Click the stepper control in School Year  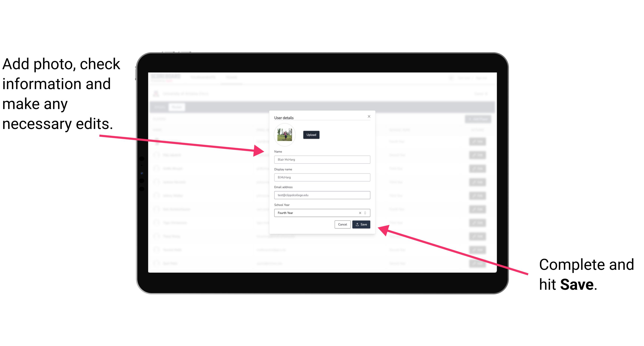(366, 213)
